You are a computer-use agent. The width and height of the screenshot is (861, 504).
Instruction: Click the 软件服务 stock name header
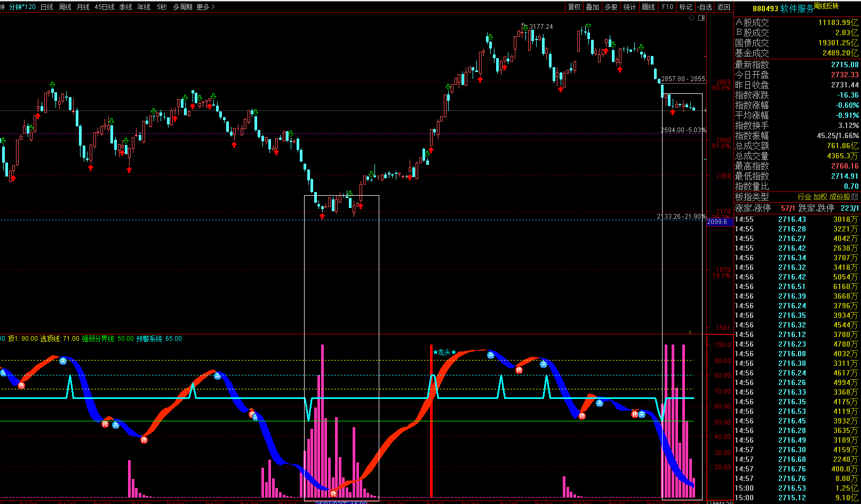point(797,9)
